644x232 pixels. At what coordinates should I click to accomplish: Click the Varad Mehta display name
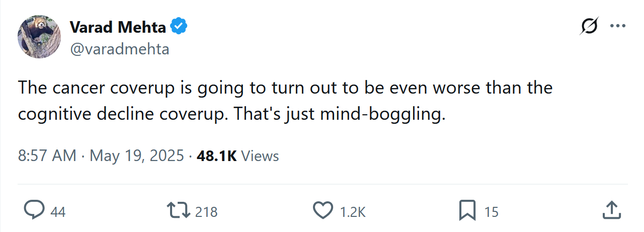point(118,27)
